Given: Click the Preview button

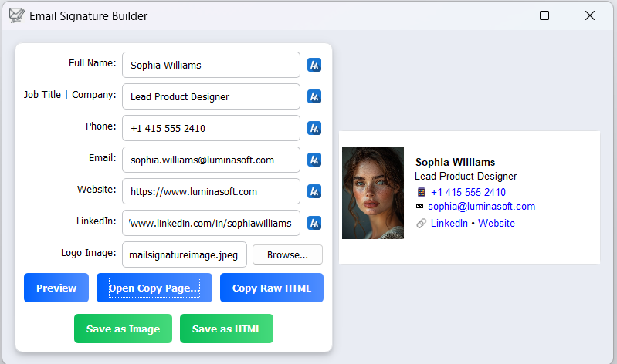Looking at the screenshot, I should click(x=56, y=288).
